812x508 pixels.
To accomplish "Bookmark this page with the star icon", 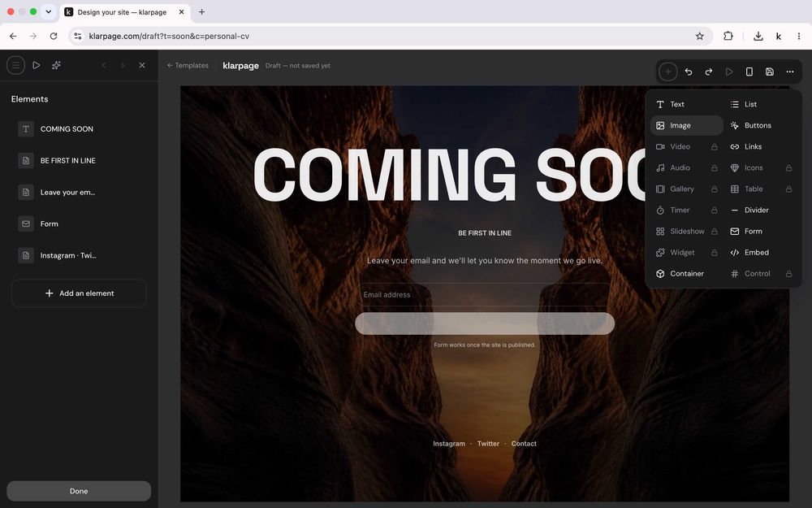I will (x=700, y=37).
